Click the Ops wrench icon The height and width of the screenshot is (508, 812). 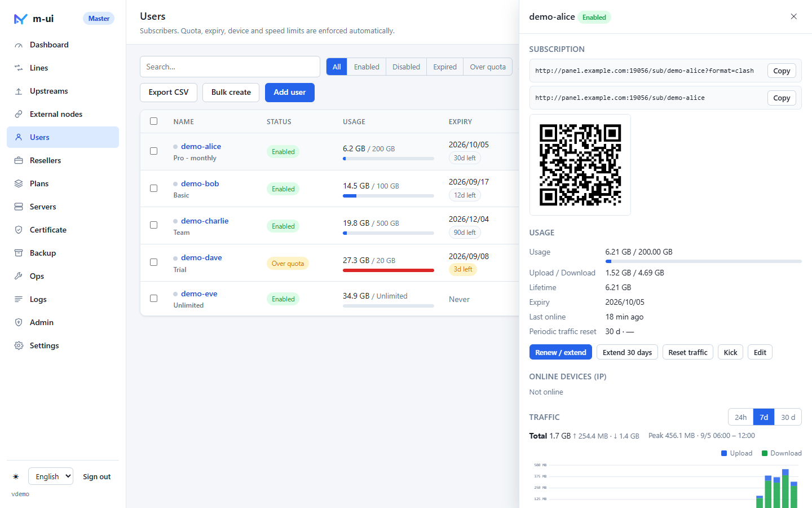tap(19, 276)
